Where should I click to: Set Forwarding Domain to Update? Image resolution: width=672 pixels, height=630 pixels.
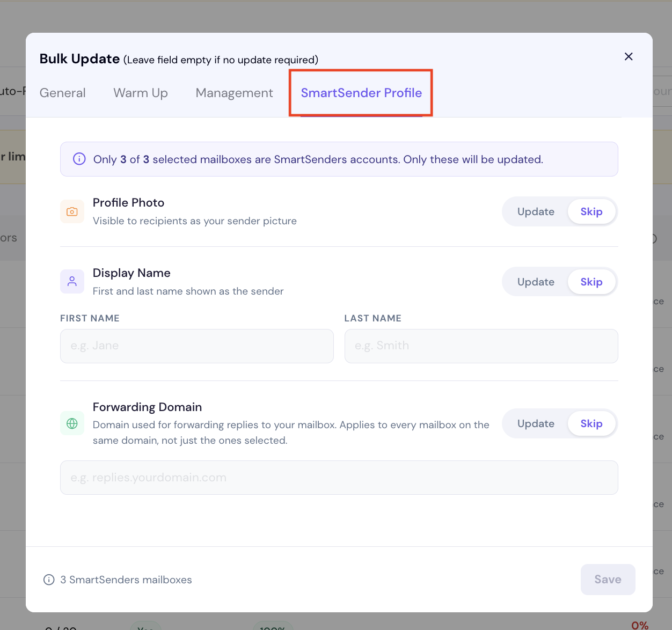(x=536, y=423)
